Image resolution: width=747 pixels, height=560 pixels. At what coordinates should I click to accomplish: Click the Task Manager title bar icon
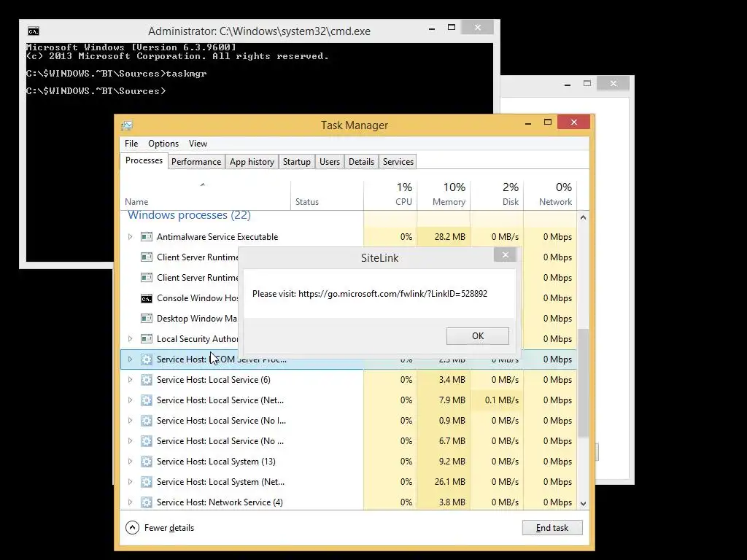[127, 125]
